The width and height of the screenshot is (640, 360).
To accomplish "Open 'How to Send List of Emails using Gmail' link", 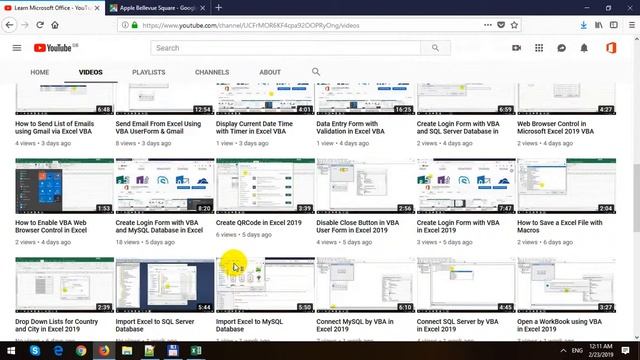I will pos(55,127).
